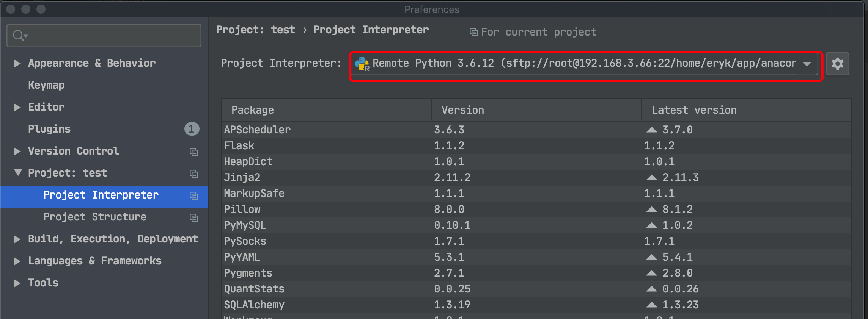Expand the Tools section

pos(17,283)
